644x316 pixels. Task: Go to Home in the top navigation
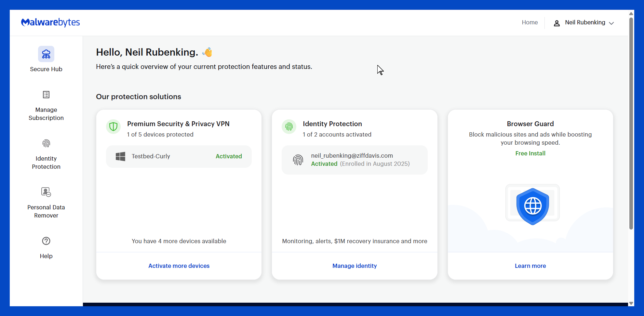[530, 22]
